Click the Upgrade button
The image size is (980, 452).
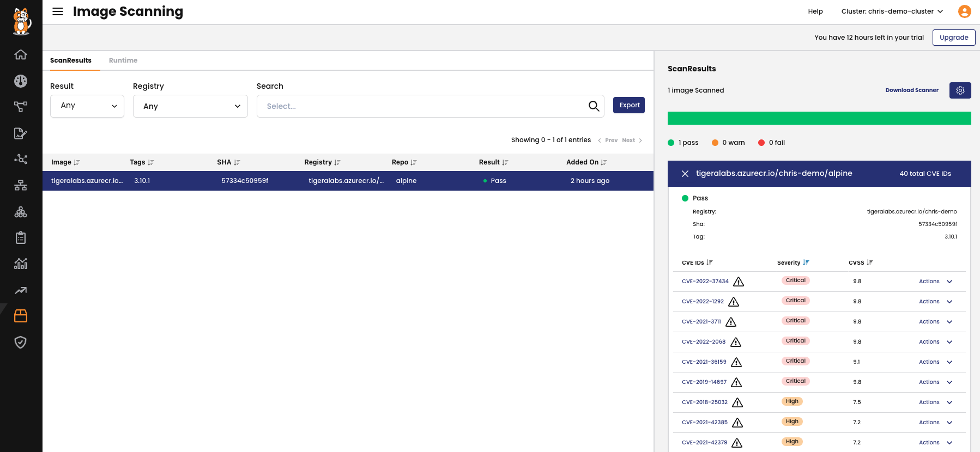point(954,38)
